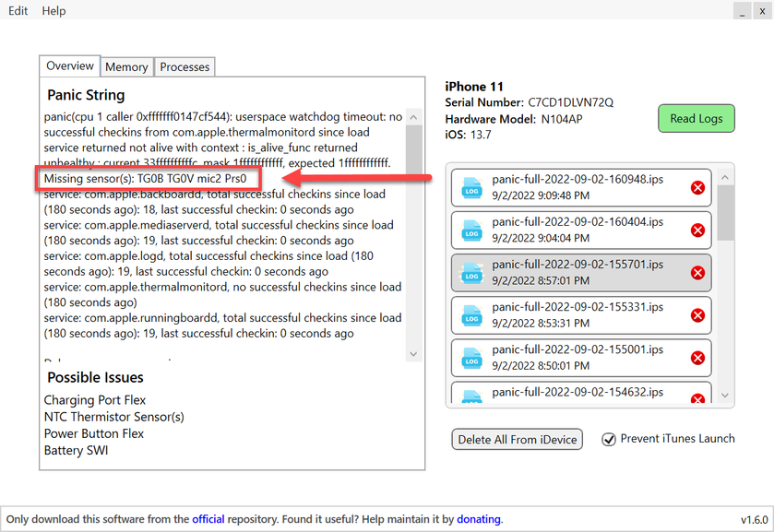Switch to the Processes tab

185,66
